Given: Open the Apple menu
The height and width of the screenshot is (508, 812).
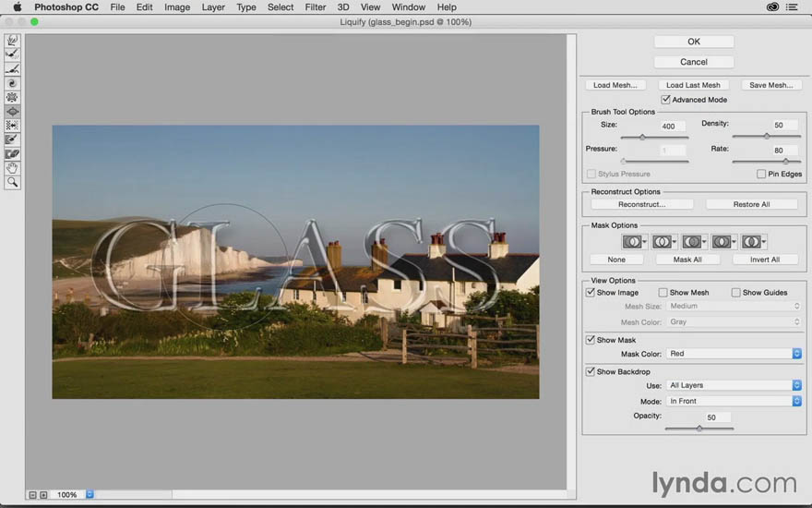Looking at the screenshot, I should [18, 7].
